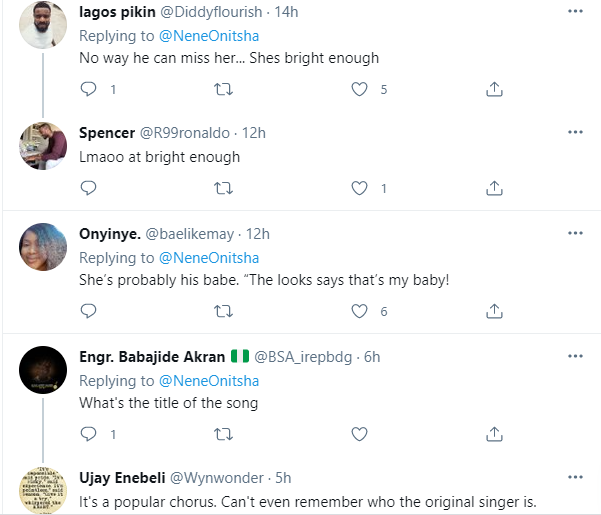Open more options on Spencer's tweet
The width and height of the screenshot is (601, 515).
pyautogui.click(x=575, y=133)
